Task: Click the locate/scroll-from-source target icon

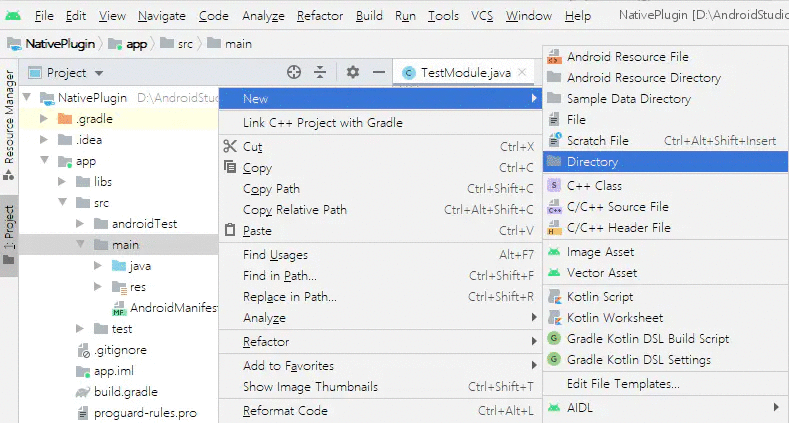Action: coord(294,72)
